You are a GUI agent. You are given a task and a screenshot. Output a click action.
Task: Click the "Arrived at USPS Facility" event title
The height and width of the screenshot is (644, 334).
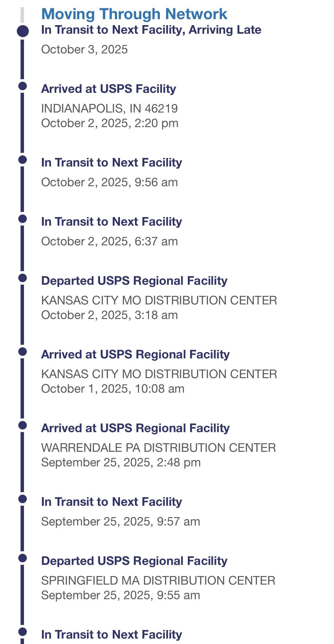pos(108,89)
